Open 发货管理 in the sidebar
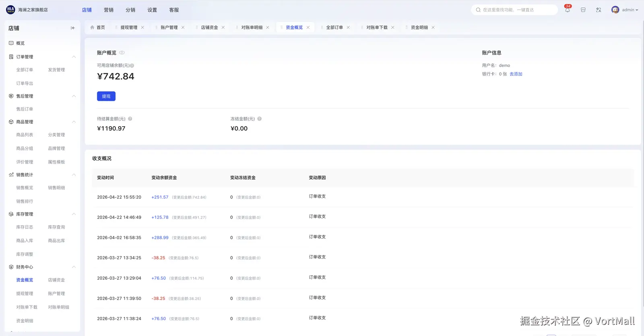Image resolution: width=644 pixels, height=336 pixels. tap(56, 70)
